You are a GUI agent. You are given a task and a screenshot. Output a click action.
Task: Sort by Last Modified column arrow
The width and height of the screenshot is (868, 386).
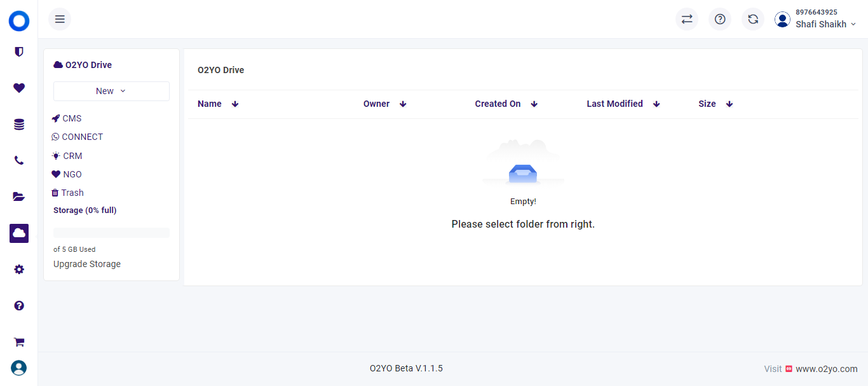[656, 104]
